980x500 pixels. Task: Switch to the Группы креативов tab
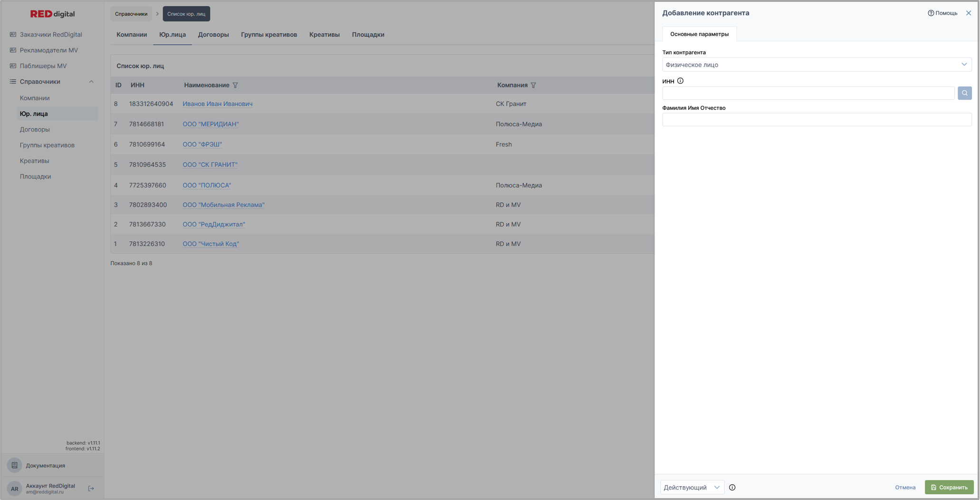pyautogui.click(x=269, y=34)
